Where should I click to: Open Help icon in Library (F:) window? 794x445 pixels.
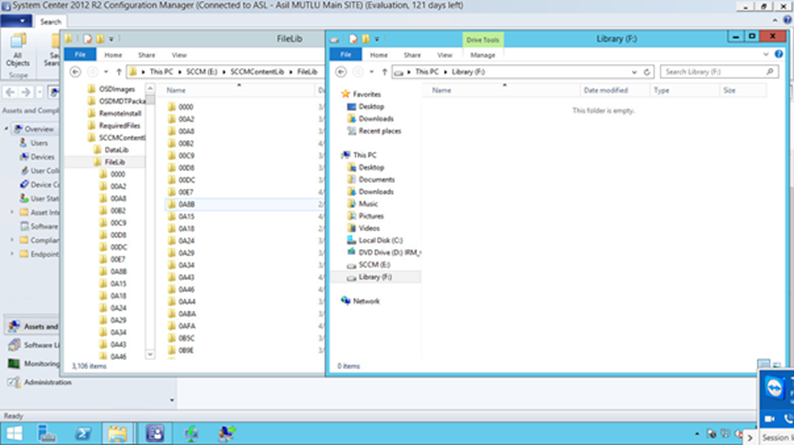[x=779, y=54]
